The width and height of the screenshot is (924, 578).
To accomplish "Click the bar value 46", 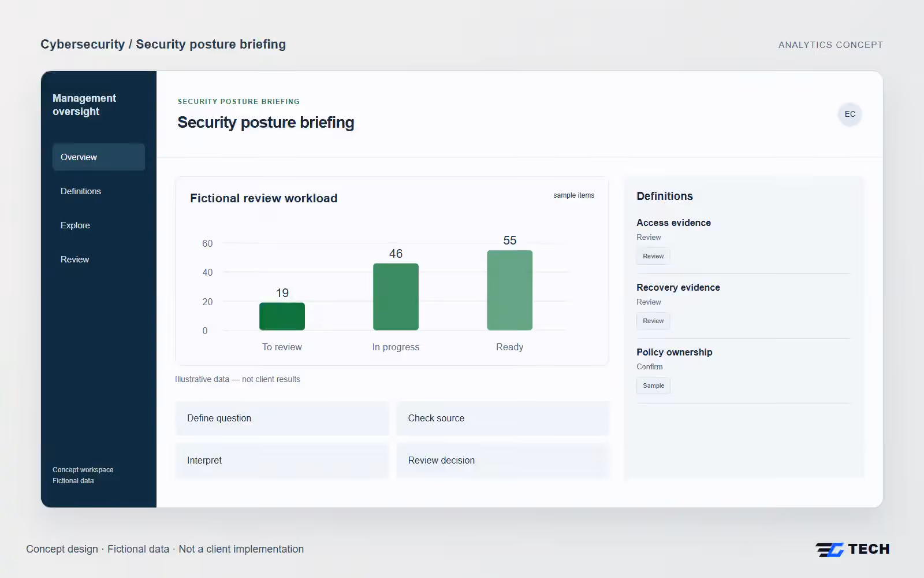I will pos(396,254).
